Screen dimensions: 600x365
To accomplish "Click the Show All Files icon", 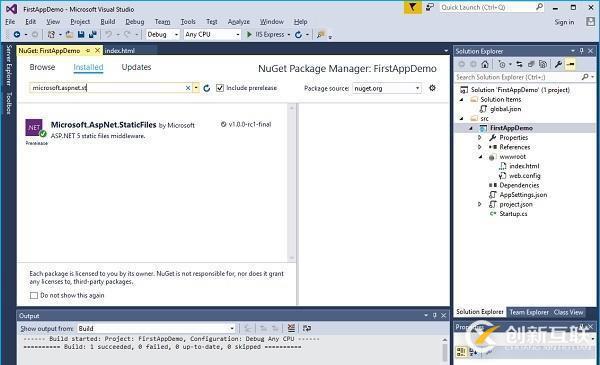I will tap(543, 64).
